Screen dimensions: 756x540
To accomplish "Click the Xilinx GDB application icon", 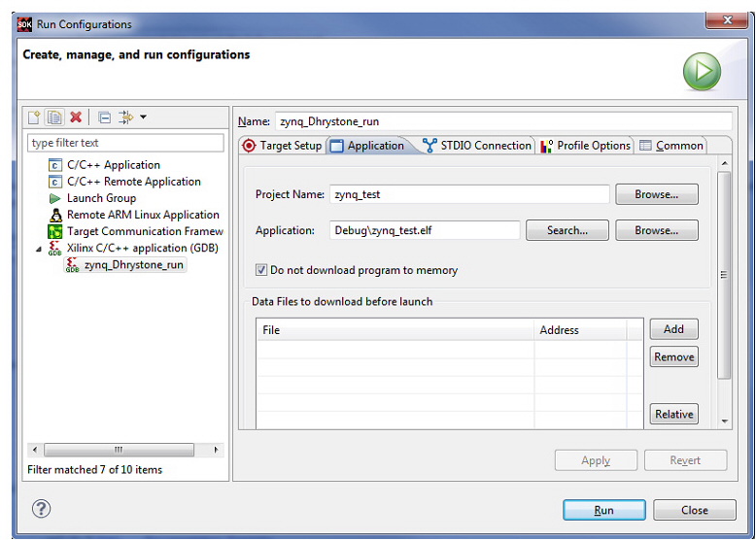I will pos(54,248).
